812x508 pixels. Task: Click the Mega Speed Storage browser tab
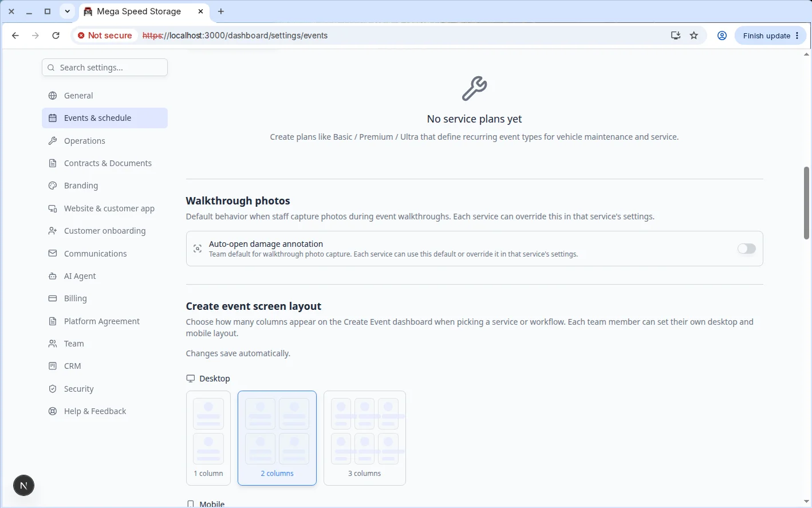tap(144, 11)
